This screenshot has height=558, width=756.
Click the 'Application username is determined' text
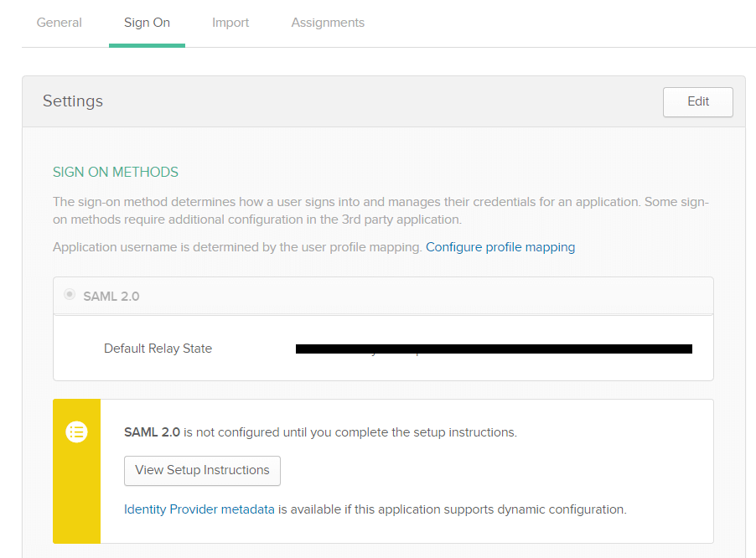click(x=237, y=247)
